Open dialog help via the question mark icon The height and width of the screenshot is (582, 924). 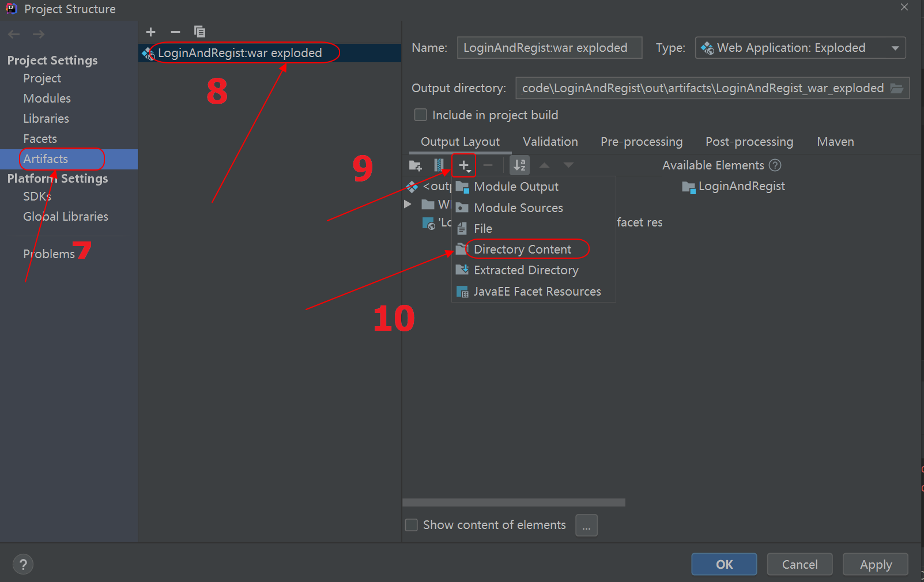point(22,564)
